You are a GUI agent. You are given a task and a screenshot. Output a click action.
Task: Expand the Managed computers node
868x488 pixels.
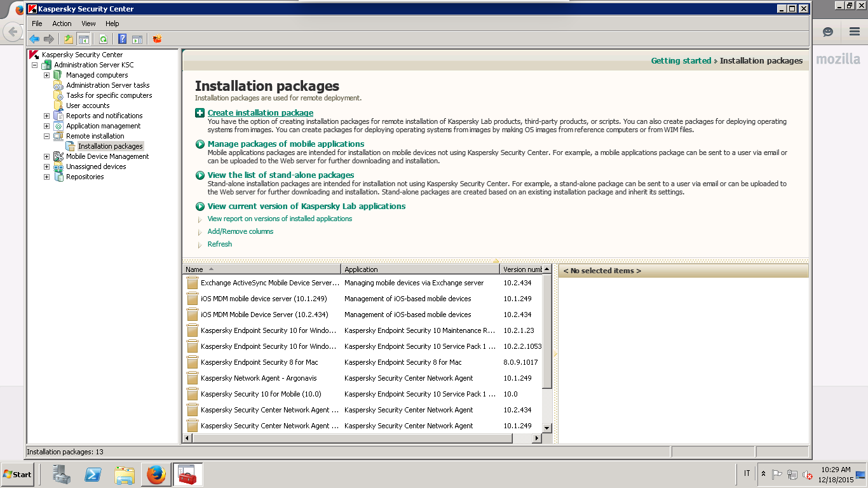[46, 75]
